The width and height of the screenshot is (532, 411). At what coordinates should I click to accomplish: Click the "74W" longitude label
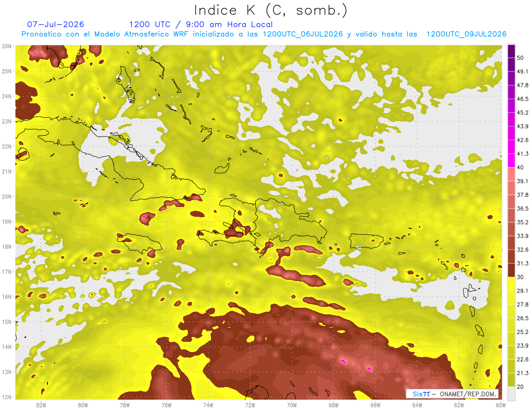(x=208, y=405)
